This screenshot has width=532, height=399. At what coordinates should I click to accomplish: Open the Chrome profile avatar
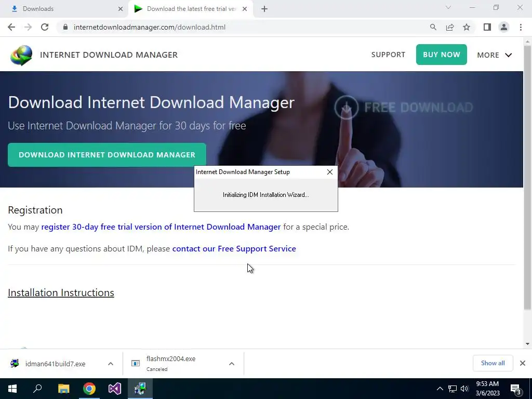coord(504,27)
